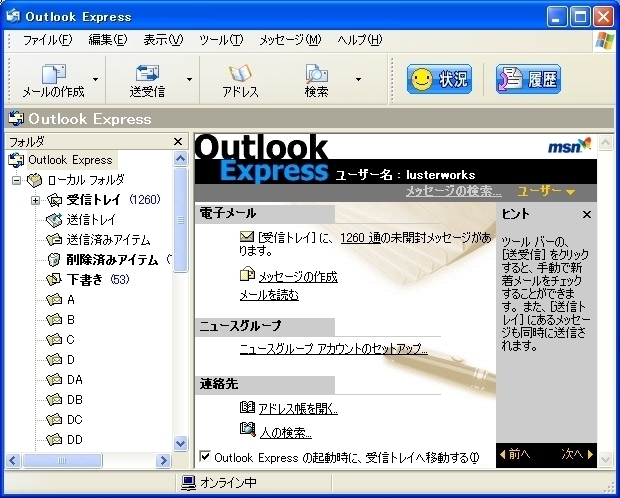620x498 pixels.
Task: Select folder DD in the tree
Action: (x=75, y=439)
